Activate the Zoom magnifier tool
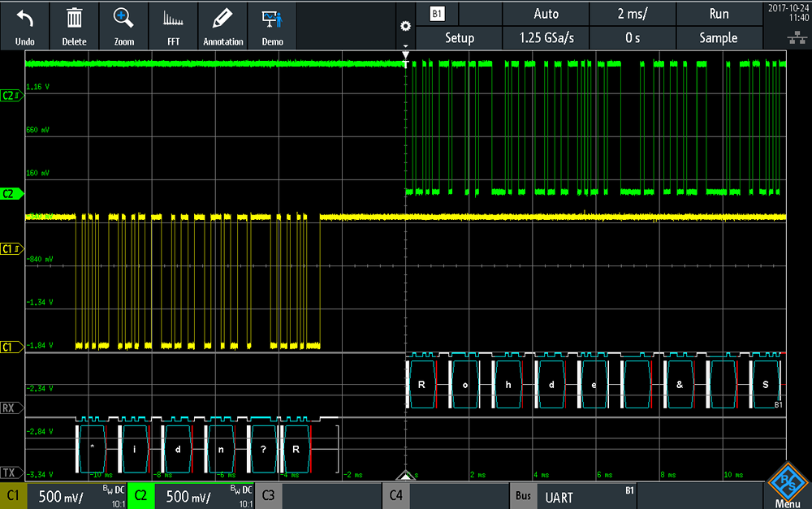812x509 pixels. click(x=123, y=25)
